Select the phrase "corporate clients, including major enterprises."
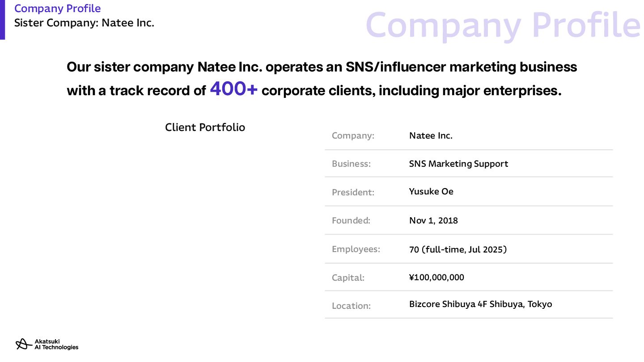Viewport: 644px width, 362px height. pyautogui.click(x=411, y=91)
